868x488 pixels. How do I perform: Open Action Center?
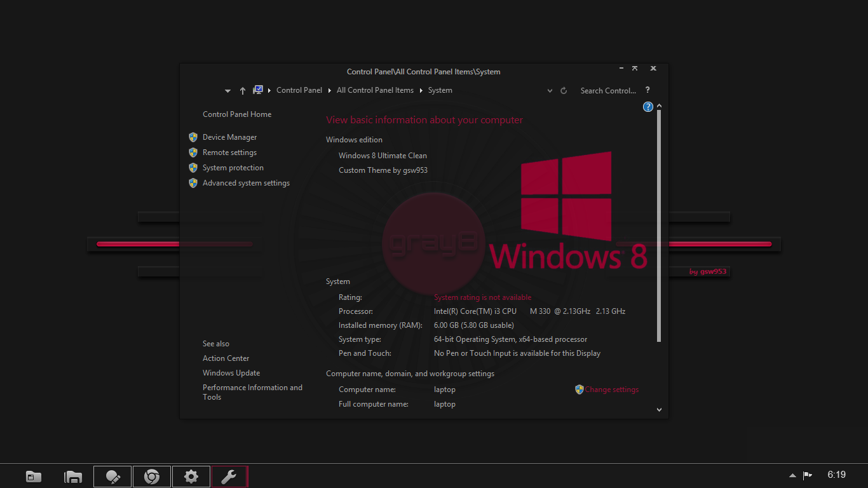pyautogui.click(x=226, y=358)
